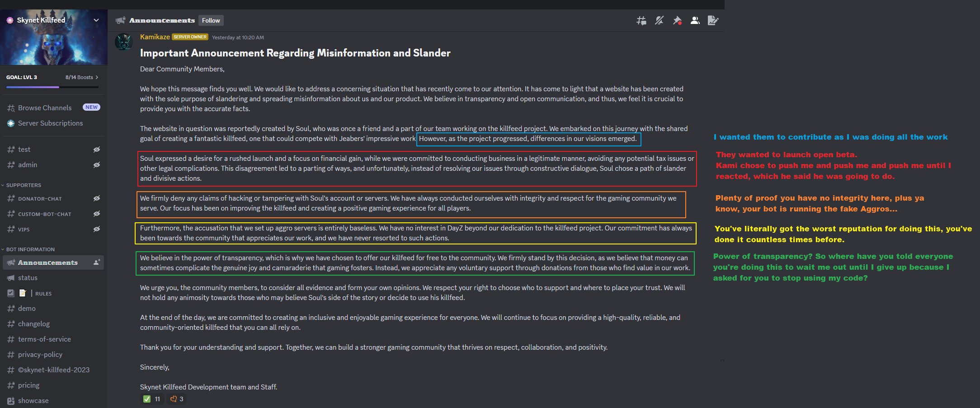980x408 pixels.
Task: Click the SERVER OWNER badge
Action: [190, 37]
